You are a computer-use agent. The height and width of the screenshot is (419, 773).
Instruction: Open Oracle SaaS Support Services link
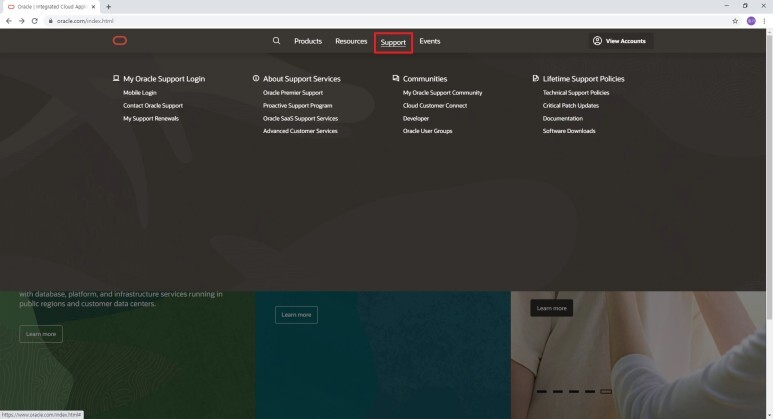tap(300, 118)
